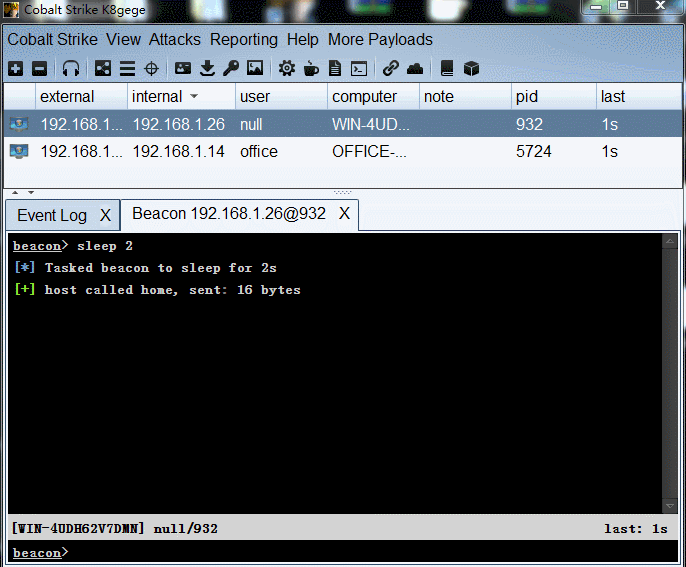Image resolution: width=686 pixels, height=567 pixels.
Task: Open Downloaded Files arrow icon
Action: (x=207, y=69)
